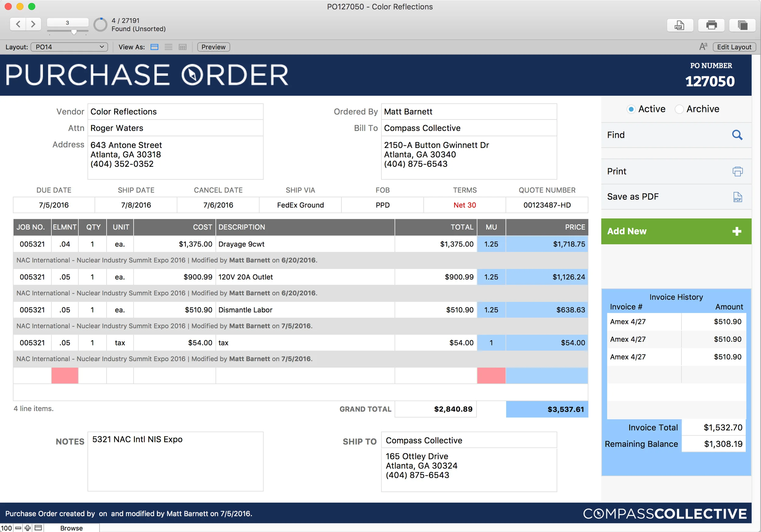Click the Invoice Total $1,532.70 value
761x532 pixels.
pos(714,428)
